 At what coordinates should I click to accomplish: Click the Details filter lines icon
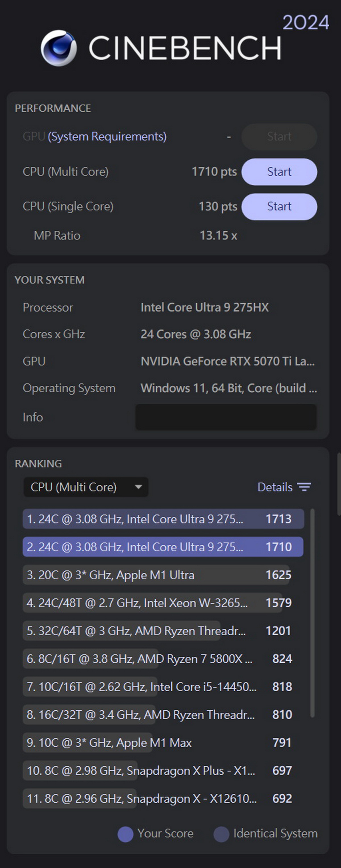coord(304,487)
